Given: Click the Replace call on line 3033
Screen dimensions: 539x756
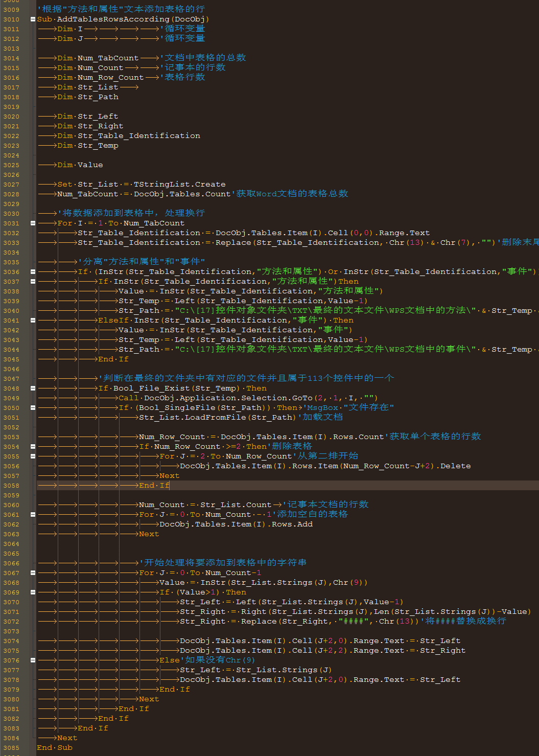Looking at the screenshot, I should pyautogui.click(x=356, y=243).
